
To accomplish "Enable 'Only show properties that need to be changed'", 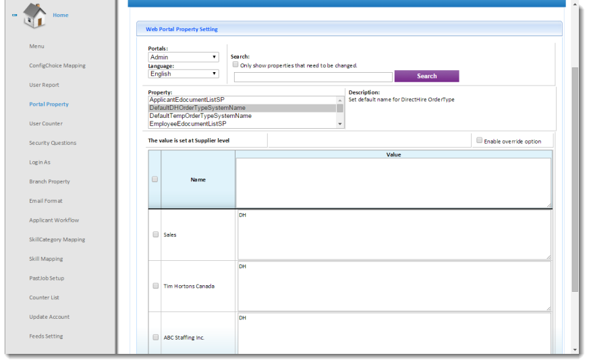I will 235,65.
